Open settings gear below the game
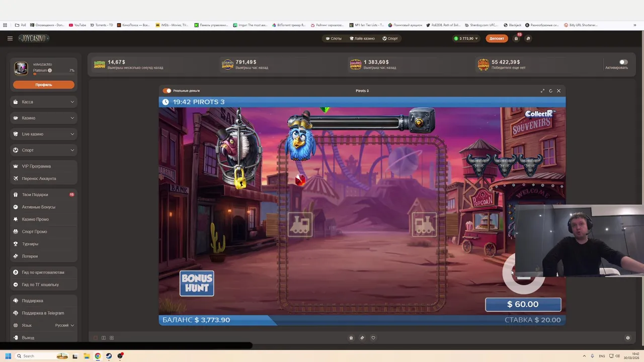This screenshot has width=644, height=362. pos(628,338)
